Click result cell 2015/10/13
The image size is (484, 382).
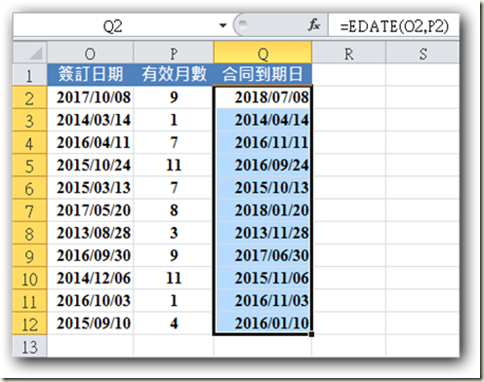(x=263, y=188)
